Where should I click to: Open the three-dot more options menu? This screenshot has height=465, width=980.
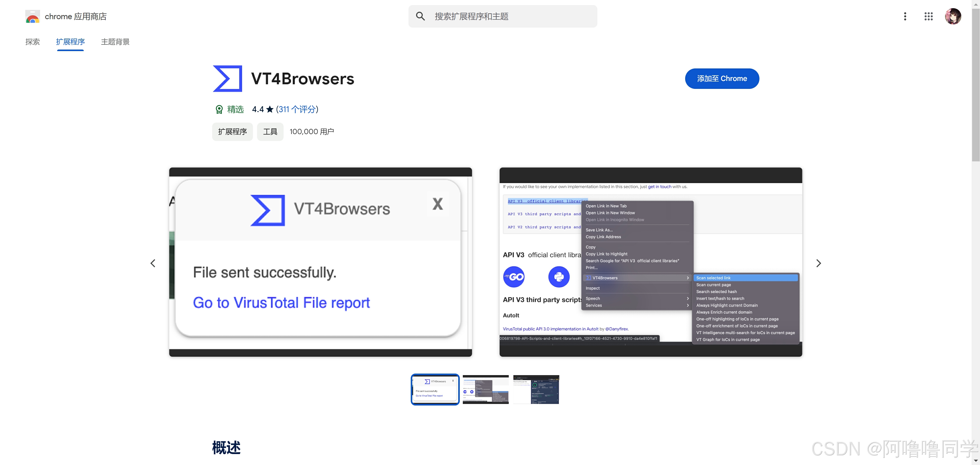point(905,16)
